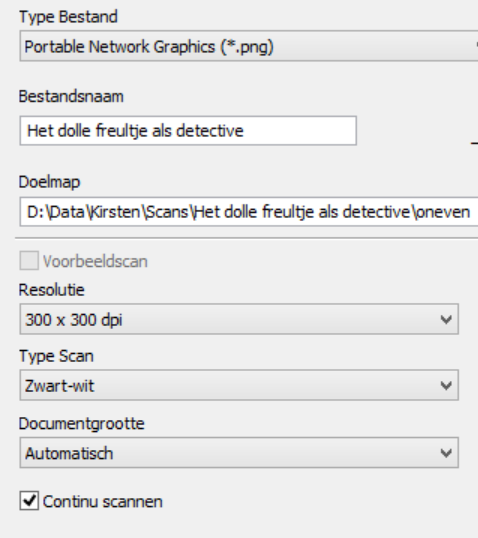The image size is (478, 538).
Task: Click the Bestandsnaam label
Action: pos(71,96)
